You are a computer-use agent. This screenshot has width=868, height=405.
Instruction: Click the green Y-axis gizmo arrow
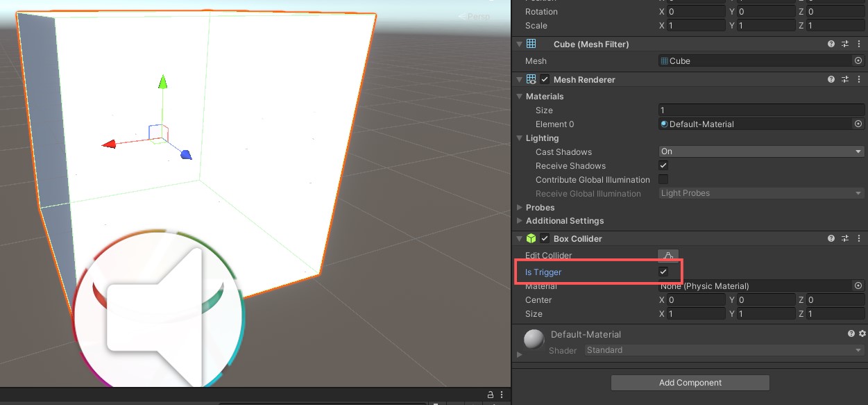tap(162, 84)
